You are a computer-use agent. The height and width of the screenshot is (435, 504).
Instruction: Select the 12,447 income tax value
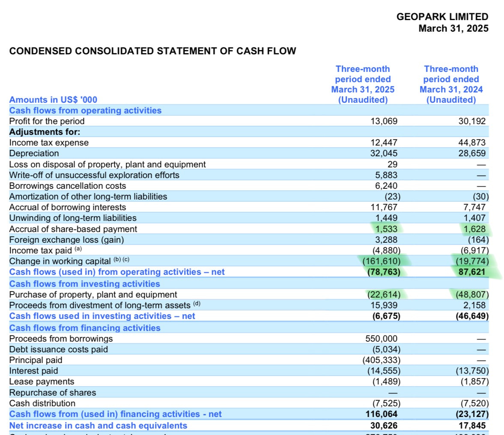(384, 143)
